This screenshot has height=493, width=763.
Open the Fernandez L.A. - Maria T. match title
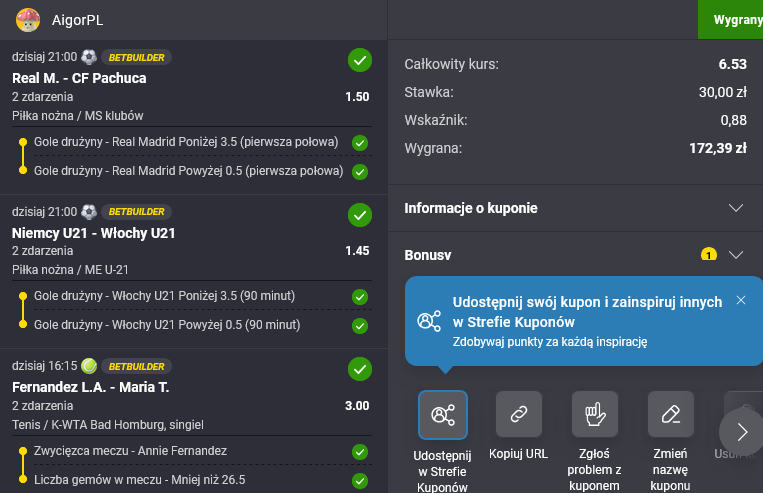tap(92, 387)
